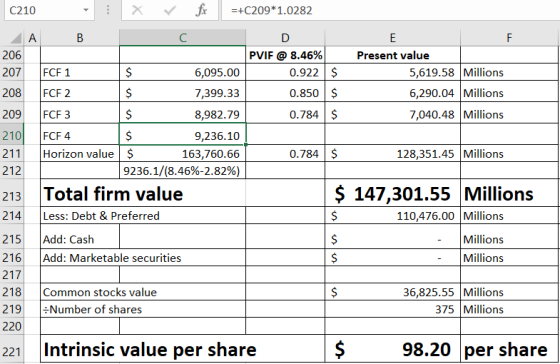560x364 pixels.
Task: Select row 216 header
Action: [12, 258]
